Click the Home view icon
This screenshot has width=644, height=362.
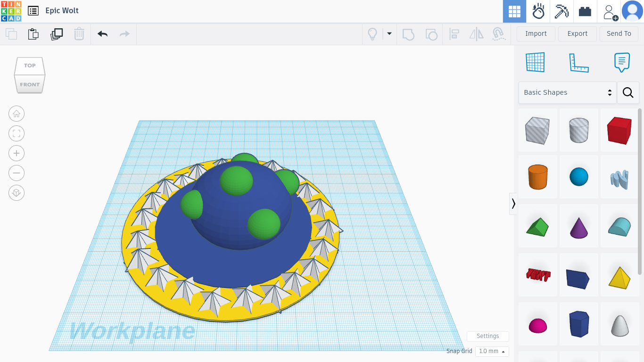[x=17, y=114]
